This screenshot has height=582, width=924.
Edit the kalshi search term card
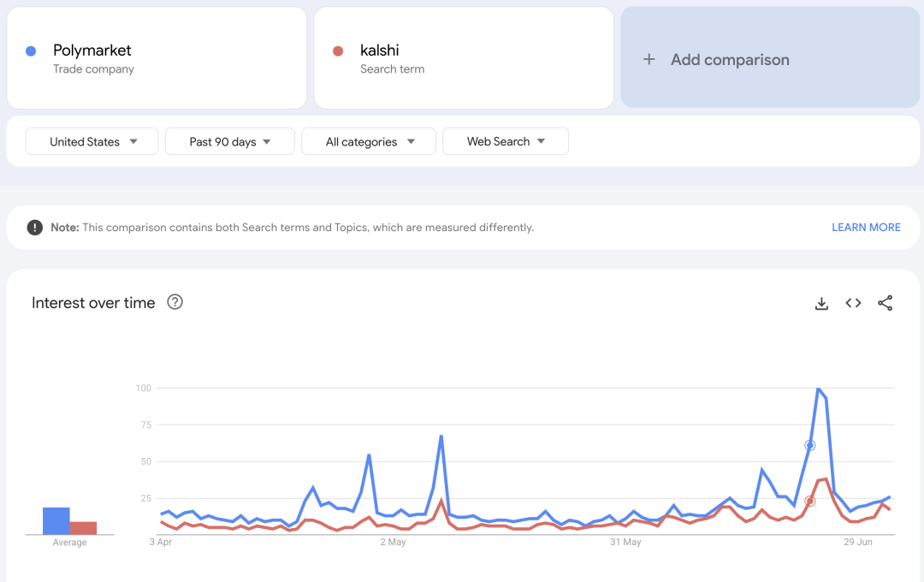[464, 58]
